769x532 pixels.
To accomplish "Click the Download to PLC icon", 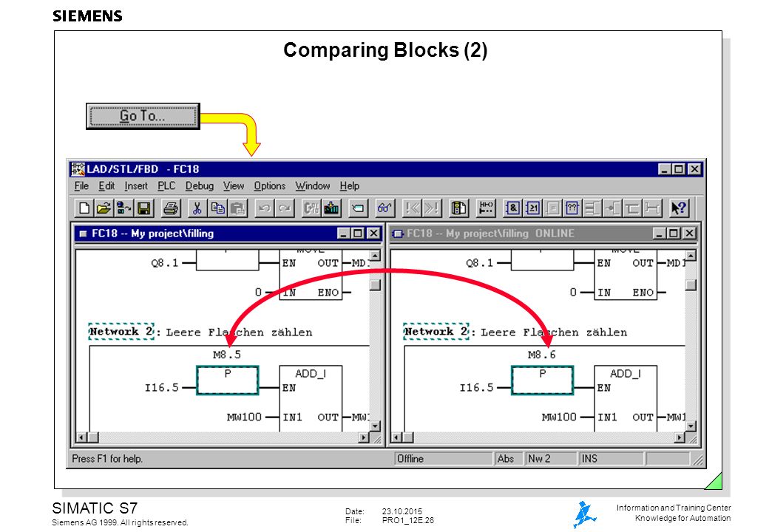I will click(x=331, y=208).
